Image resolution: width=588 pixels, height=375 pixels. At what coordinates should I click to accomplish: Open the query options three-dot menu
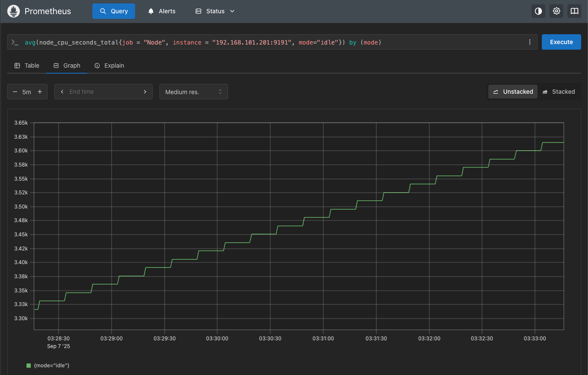[x=529, y=42]
